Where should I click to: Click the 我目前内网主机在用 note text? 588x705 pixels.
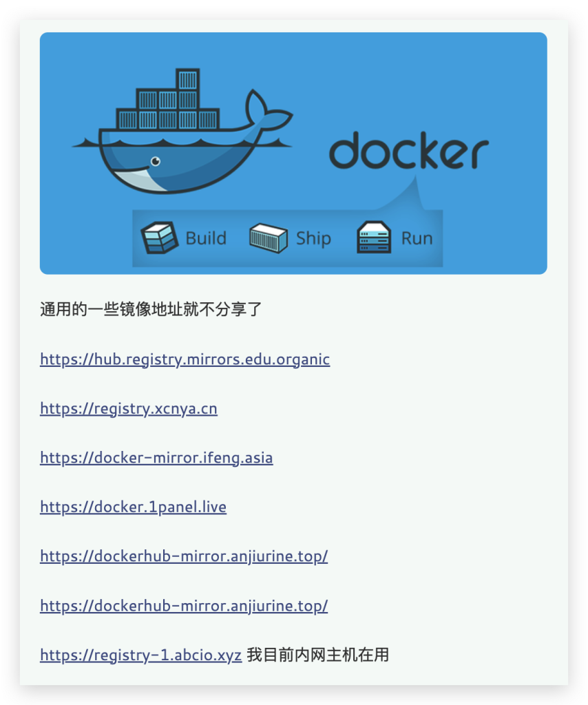[318, 655]
